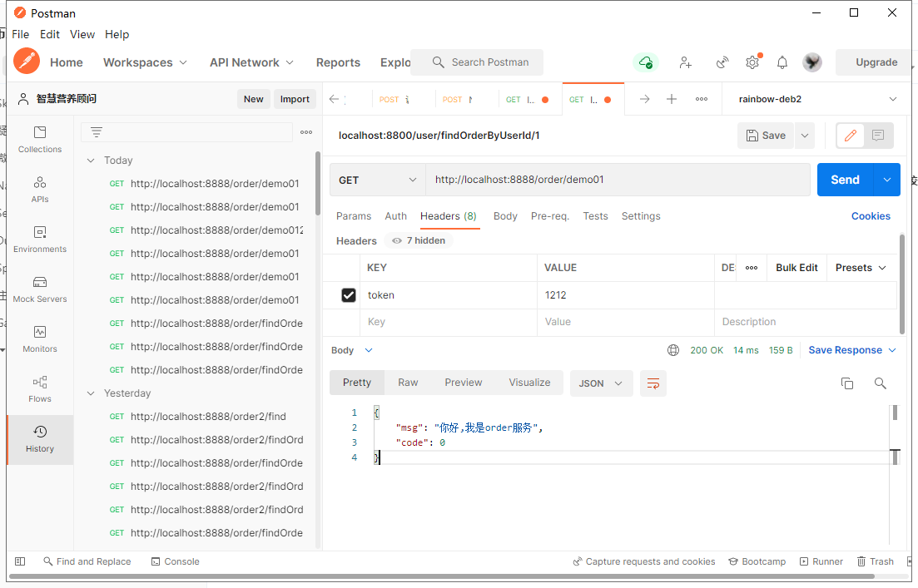Open the Monitors sidebar panel
Image resolution: width=918 pixels, height=588 pixels.
pyautogui.click(x=40, y=339)
